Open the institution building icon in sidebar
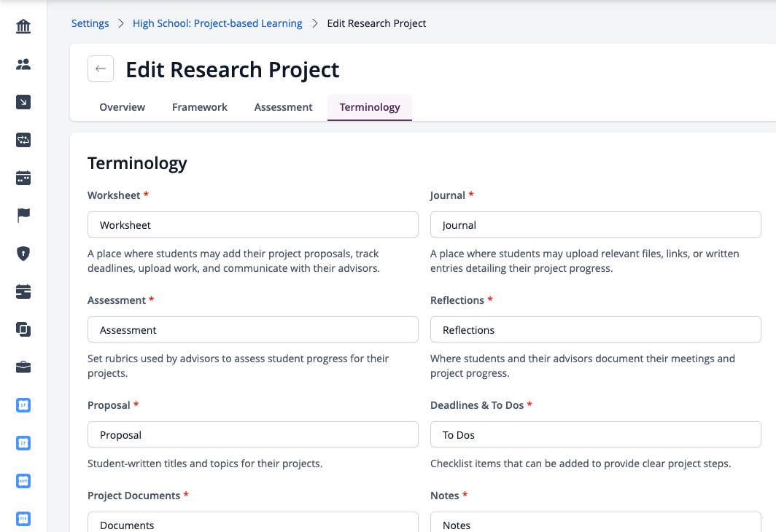The image size is (776, 532). click(23, 26)
